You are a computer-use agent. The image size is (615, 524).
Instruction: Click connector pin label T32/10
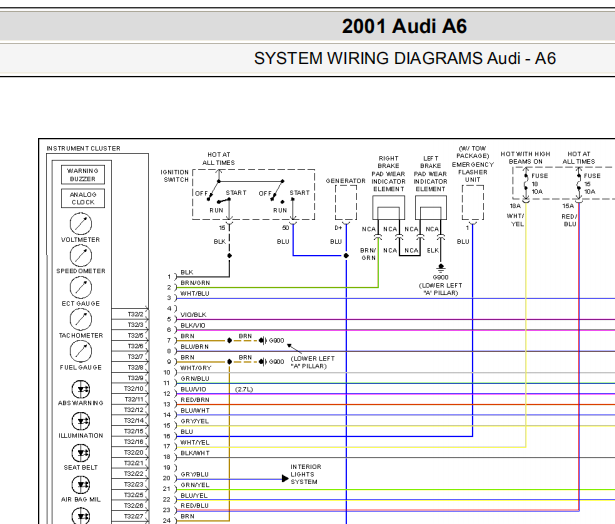pyautogui.click(x=134, y=388)
